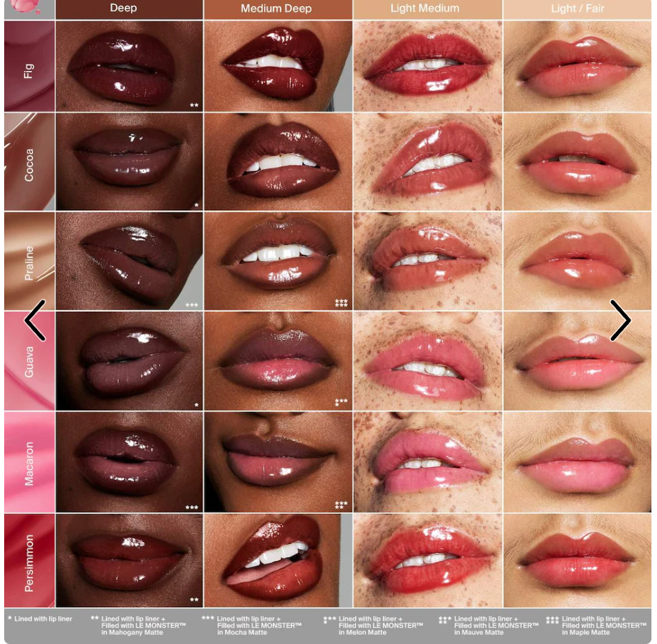Click the next image arrow

[619, 321]
